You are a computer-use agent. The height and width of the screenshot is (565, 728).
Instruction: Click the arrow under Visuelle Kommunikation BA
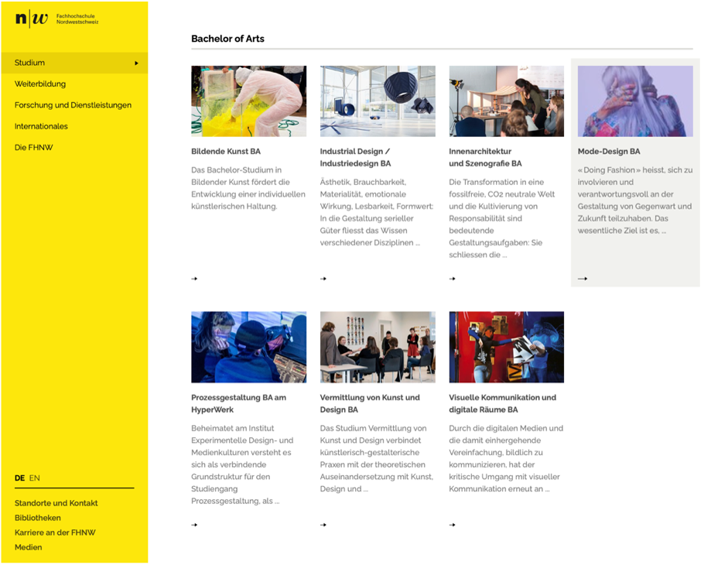coord(453,525)
